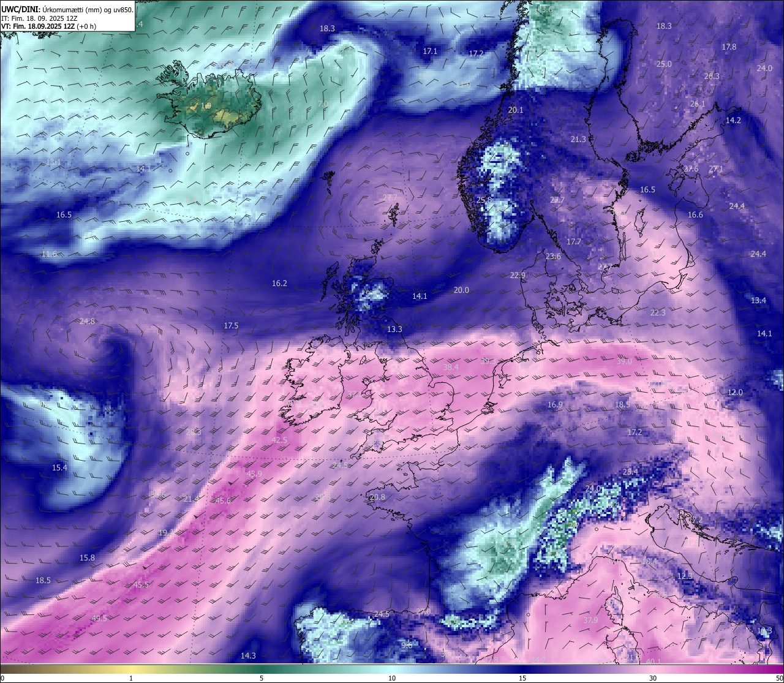Click the map value 24.8
Viewport: 784px width, 683px height.
[87, 322]
